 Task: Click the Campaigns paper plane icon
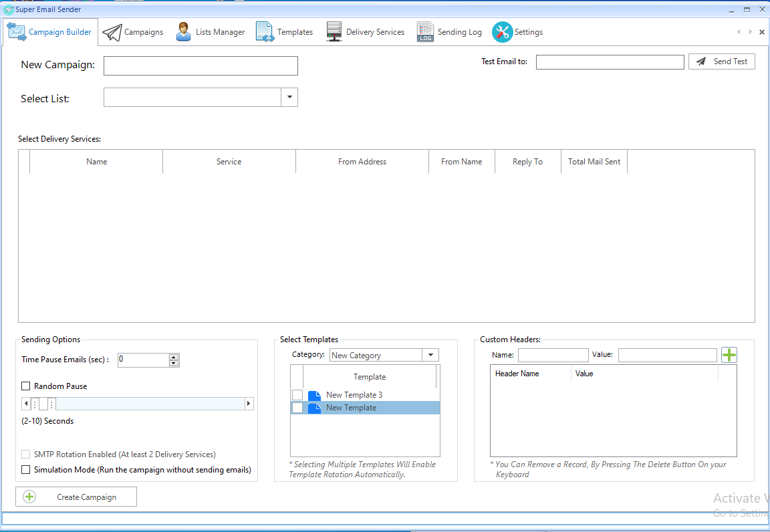[112, 32]
